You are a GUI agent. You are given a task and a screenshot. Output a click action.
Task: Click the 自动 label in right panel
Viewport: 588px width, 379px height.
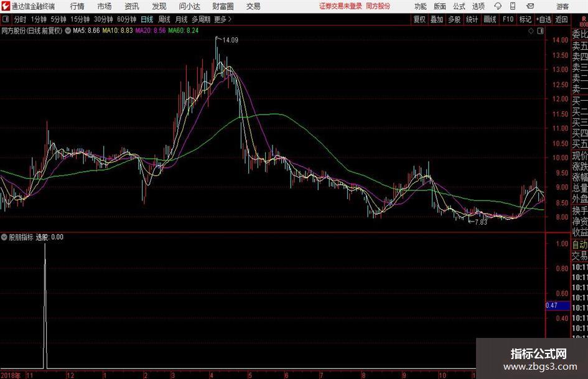pyautogui.click(x=580, y=245)
